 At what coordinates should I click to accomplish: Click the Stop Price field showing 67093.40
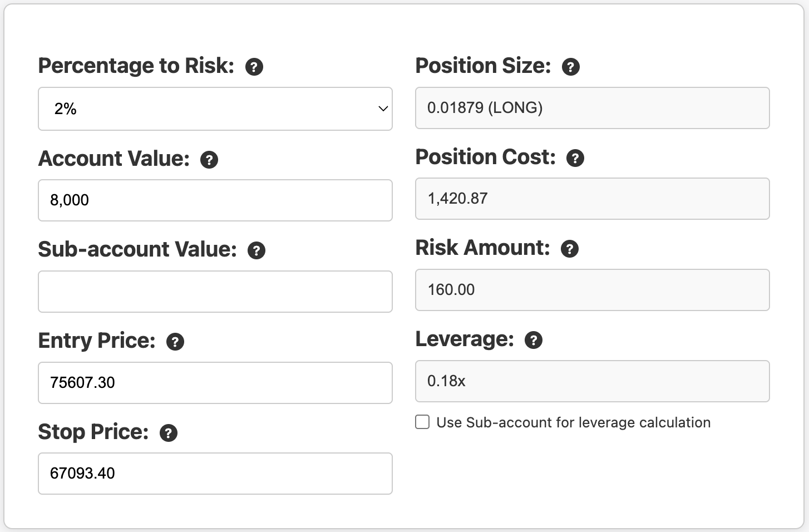point(215,474)
